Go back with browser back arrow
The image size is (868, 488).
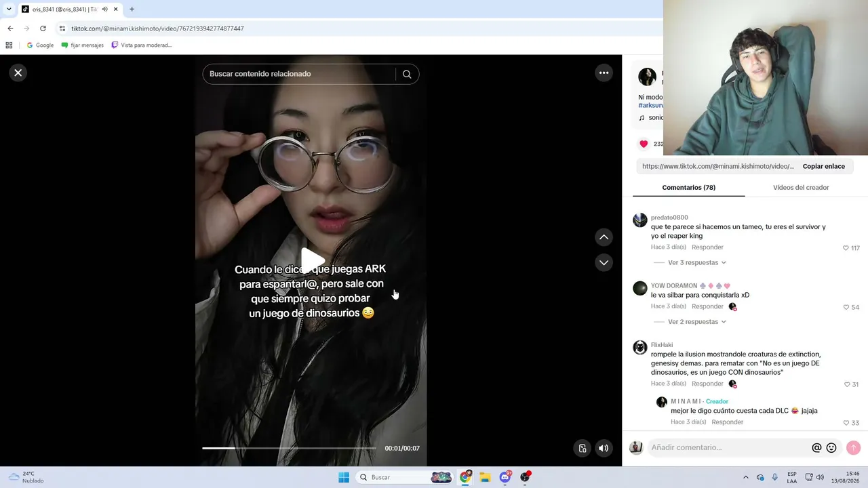[x=10, y=28]
